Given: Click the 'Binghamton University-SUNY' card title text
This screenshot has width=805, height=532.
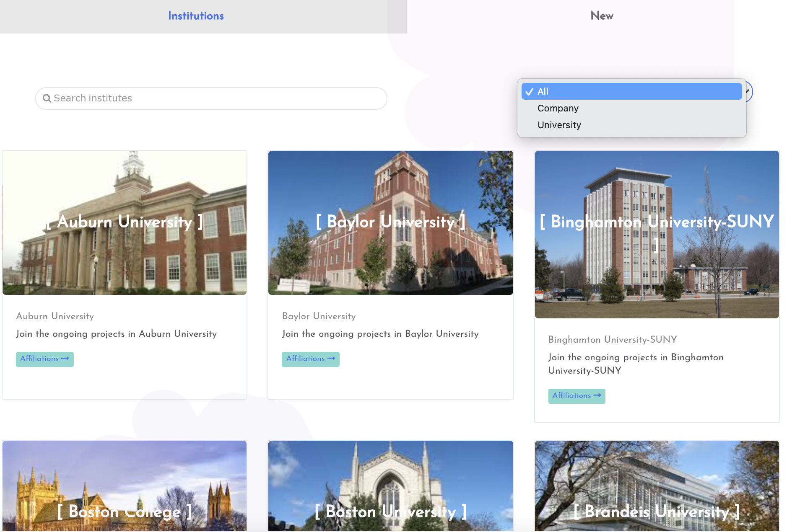Looking at the screenshot, I should tap(613, 340).
